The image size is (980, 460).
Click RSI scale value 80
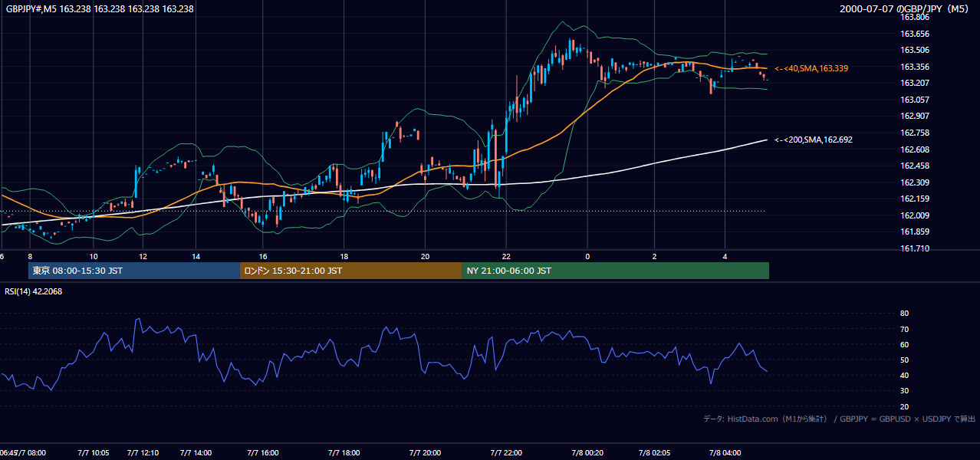(x=905, y=314)
